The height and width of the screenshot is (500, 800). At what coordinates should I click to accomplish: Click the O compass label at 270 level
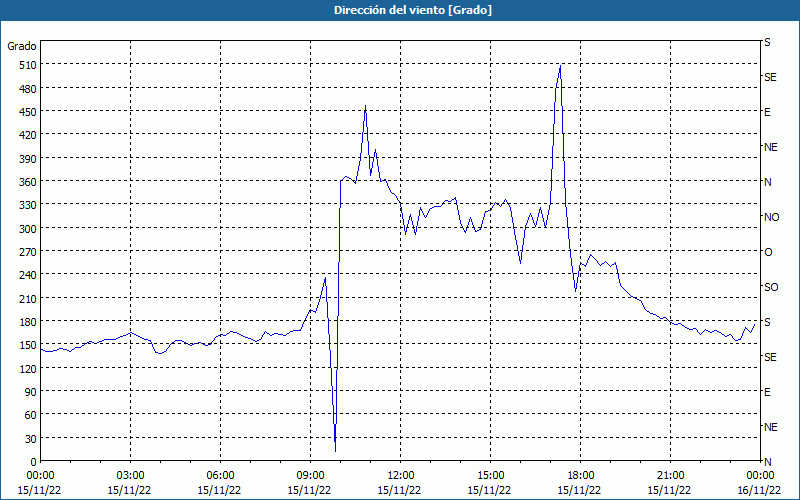[x=768, y=252]
